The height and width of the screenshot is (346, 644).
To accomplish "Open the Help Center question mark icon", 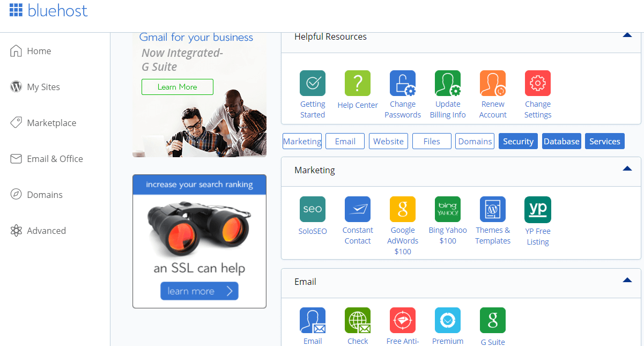I will (358, 83).
